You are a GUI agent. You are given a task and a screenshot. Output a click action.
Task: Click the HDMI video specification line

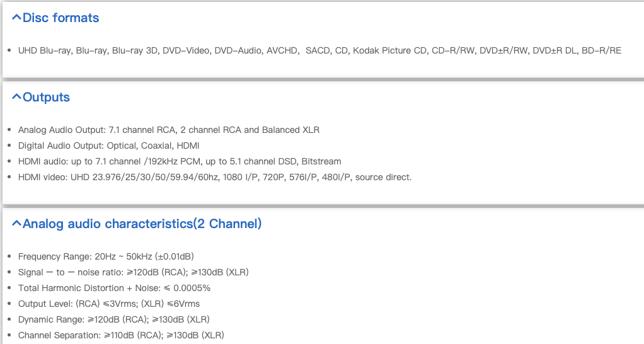coord(215,177)
